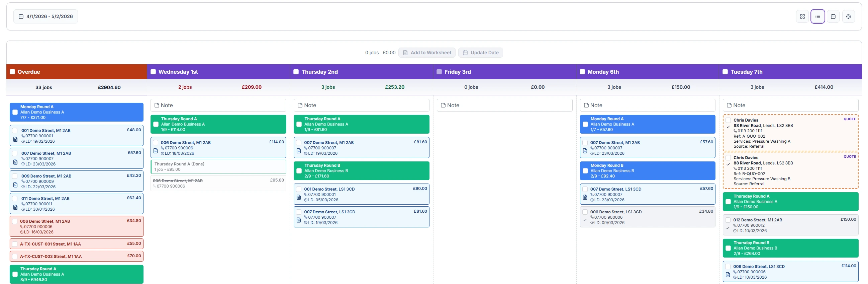The image size is (868, 284).
Task: Tick checkbox for overdue 006 Demo Street £34.80
Action: pos(15,222)
